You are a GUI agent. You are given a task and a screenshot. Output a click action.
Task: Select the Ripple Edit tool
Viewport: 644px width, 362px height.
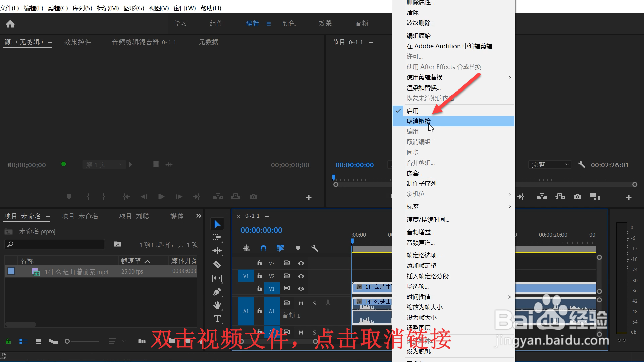217,251
